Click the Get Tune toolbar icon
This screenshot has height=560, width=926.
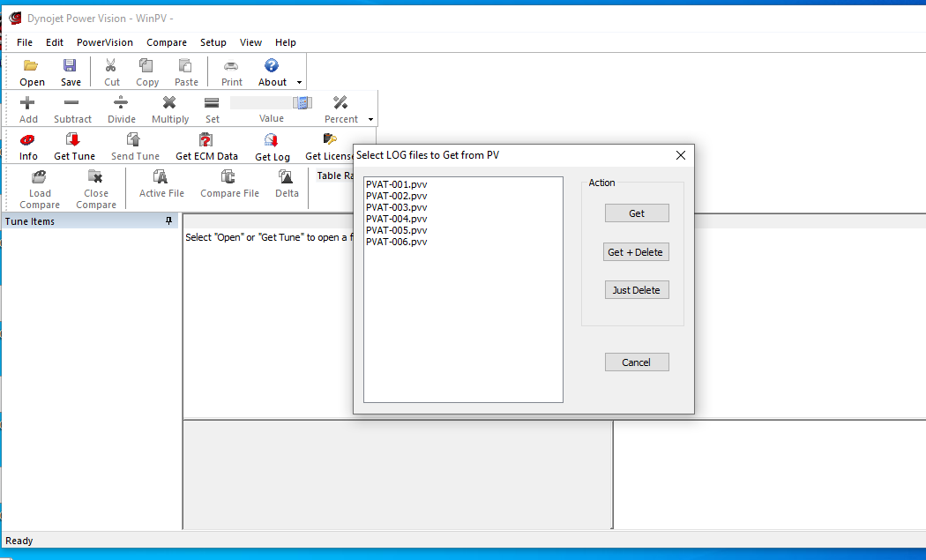(74, 140)
